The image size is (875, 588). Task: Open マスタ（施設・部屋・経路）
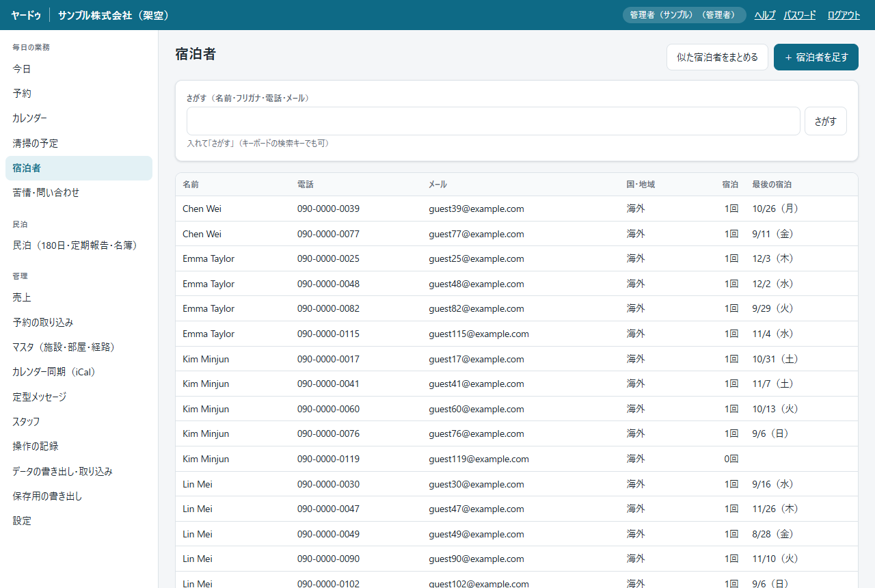tap(79, 347)
